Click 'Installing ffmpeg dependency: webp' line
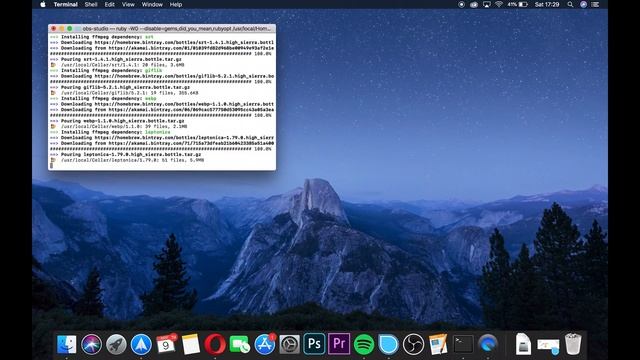640x360 pixels. 103,98
